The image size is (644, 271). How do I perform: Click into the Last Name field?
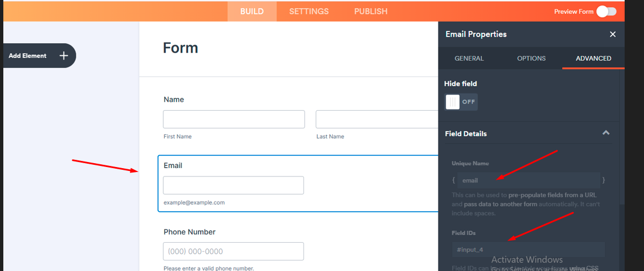tap(376, 119)
